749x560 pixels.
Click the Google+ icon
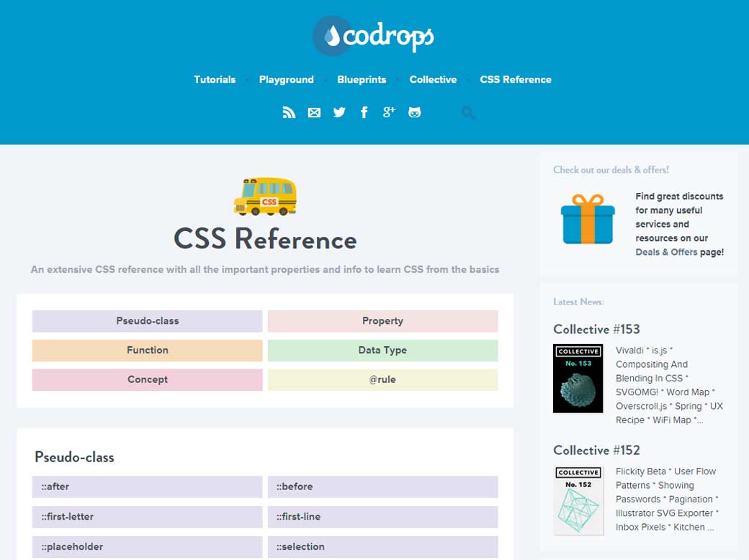pos(389,112)
